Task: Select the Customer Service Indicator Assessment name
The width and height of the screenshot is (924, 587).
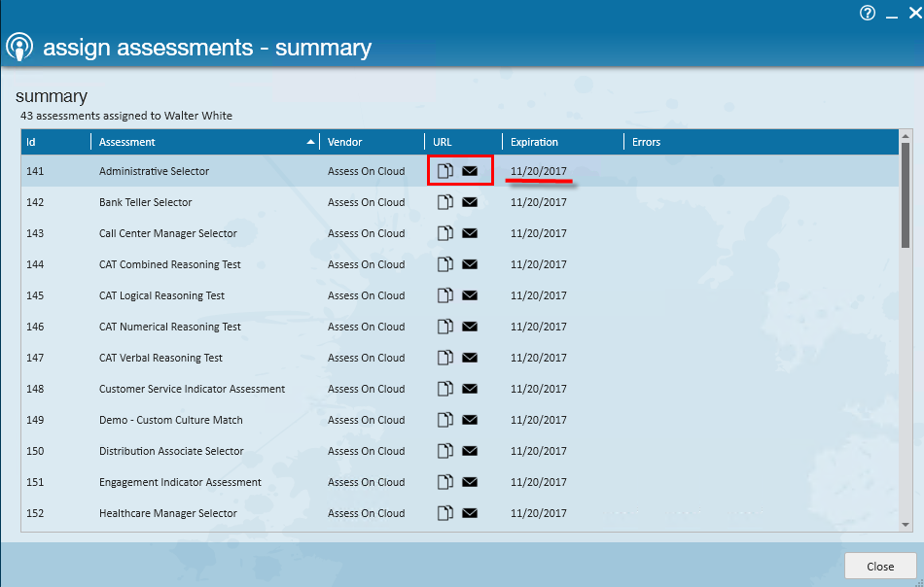Action: 193,389
